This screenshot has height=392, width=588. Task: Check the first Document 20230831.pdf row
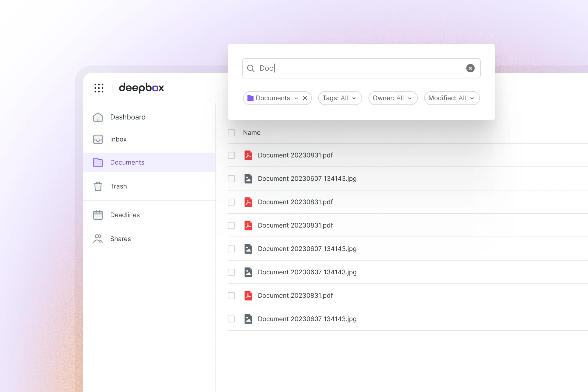click(x=231, y=155)
